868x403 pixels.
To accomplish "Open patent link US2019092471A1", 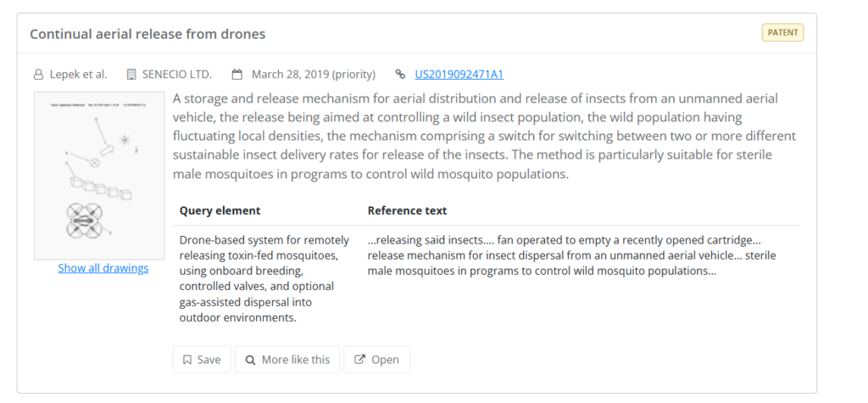I will coord(459,75).
